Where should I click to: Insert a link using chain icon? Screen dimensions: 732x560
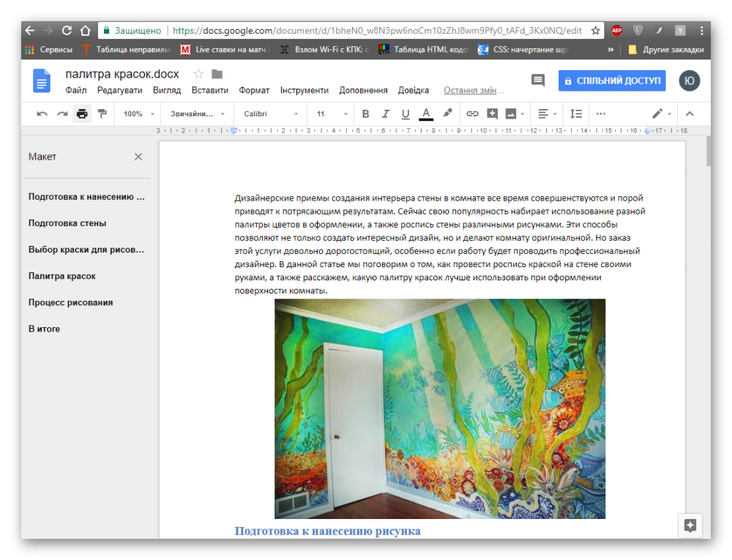472,114
